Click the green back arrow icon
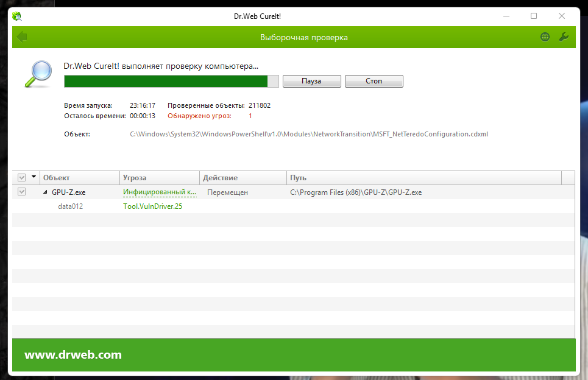The height and width of the screenshot is (380, 588). tap(22, 37)
